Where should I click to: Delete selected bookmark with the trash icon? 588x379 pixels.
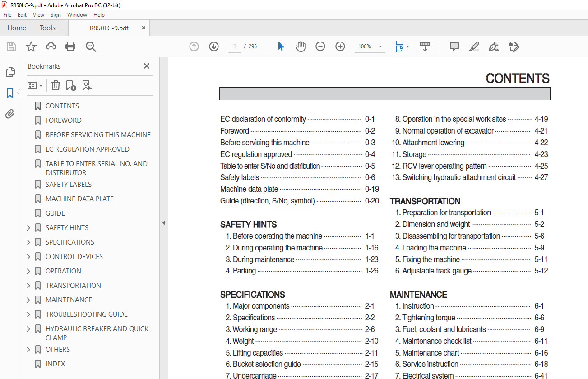(x=56, y=85)
